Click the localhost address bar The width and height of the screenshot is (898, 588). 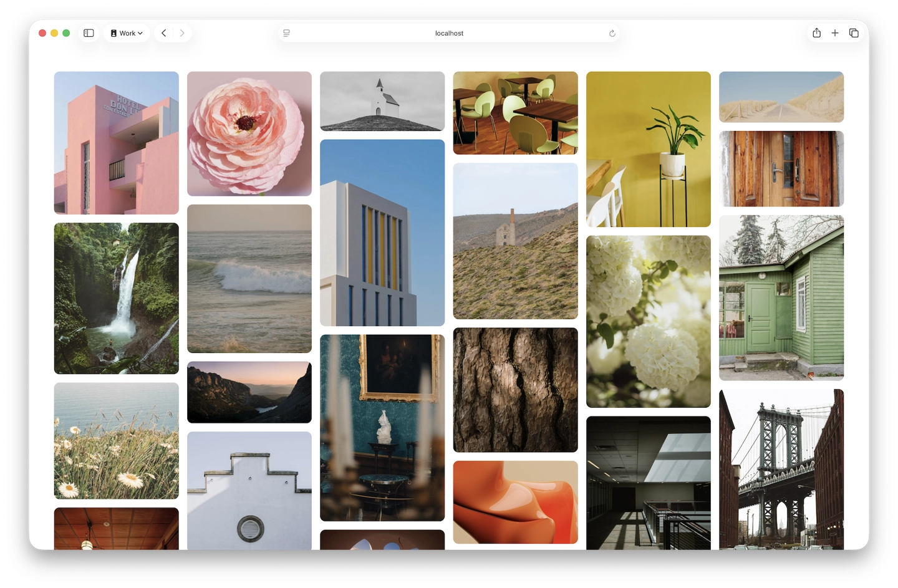pos(449,33)
